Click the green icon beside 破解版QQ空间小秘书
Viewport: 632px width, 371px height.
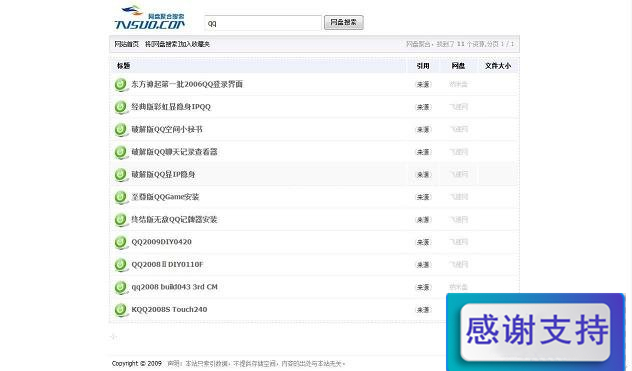coord(120,129)
